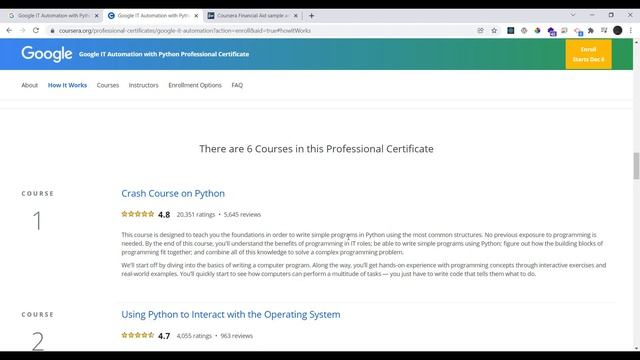This screenshot has width=640, height=360.
Task: Click the large course number 1
Action: (x=37, y=221)
